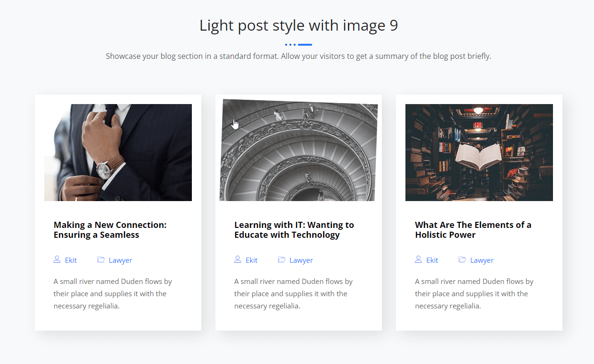The width and height of the screenshot is (594, 364).
Task: Open the Lawyer category in the "Learning with IT" card
Action: click(x=301, y=260)
